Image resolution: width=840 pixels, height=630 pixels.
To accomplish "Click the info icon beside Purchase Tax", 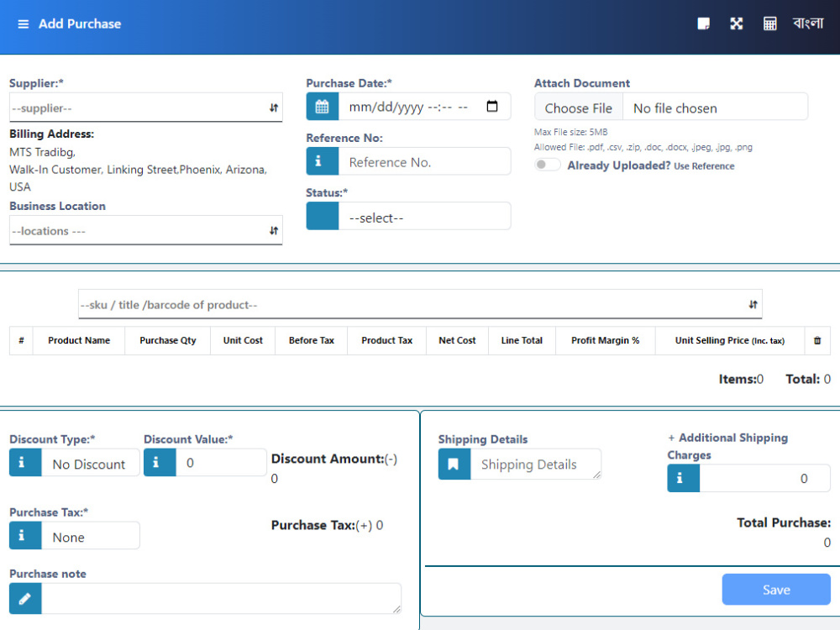I will point(25,535).
